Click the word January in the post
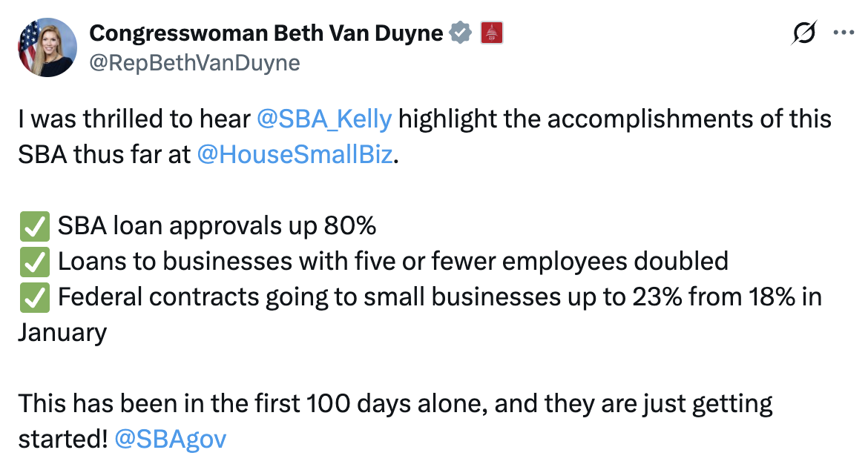Screen dimensions: 868x467 pyautogui.click(x=62, y=333)
